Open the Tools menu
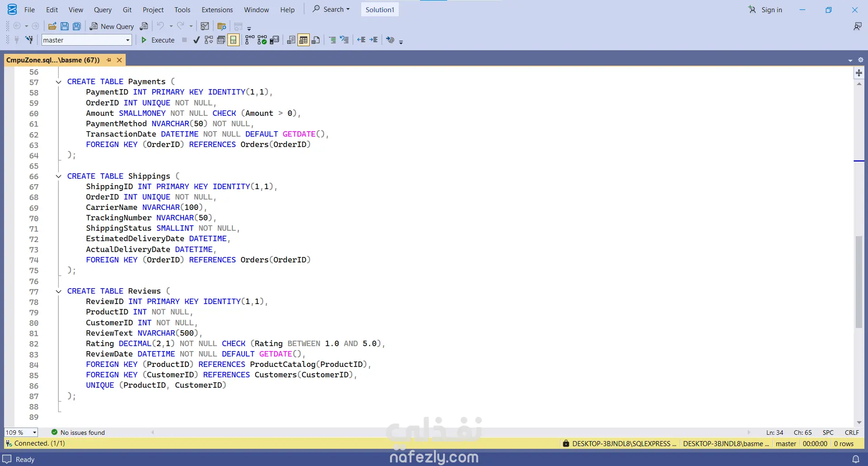The width and height of the screenshot is (868, 466). pyautogui.click(x=182, y=10)
